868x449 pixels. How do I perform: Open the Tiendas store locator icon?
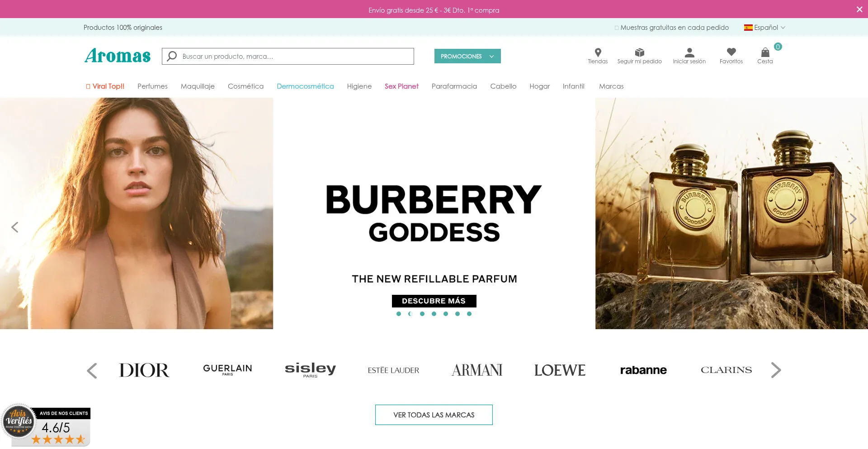tap(598, 52)
